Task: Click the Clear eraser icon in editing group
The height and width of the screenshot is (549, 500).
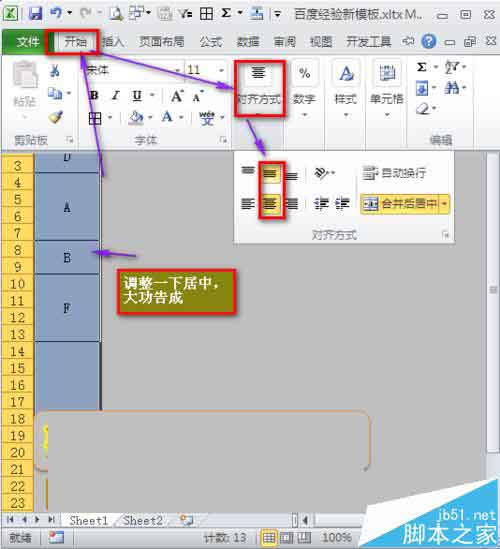Action: (x=423, y=109)
